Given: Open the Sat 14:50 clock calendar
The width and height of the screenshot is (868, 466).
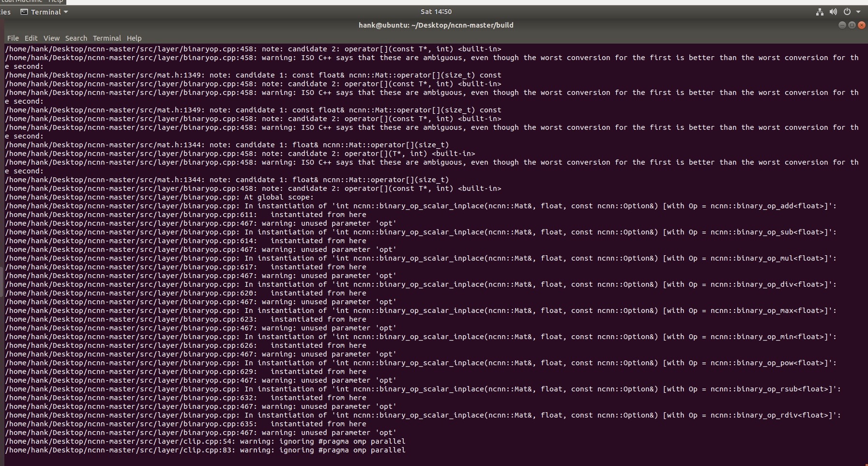Looking at the screenshot, I should 436,12.
